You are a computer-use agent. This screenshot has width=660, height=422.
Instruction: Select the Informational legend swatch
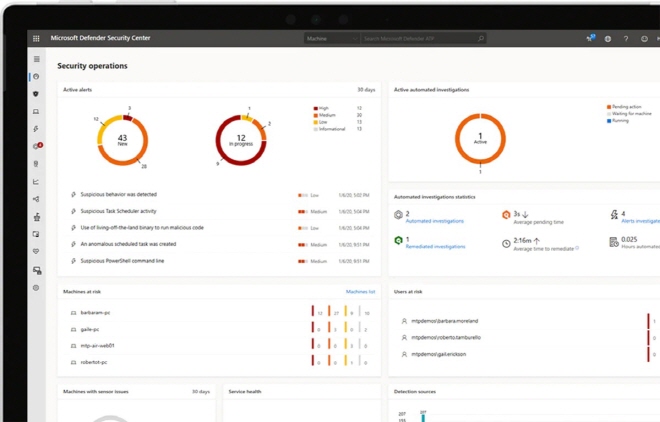(316, 129)
